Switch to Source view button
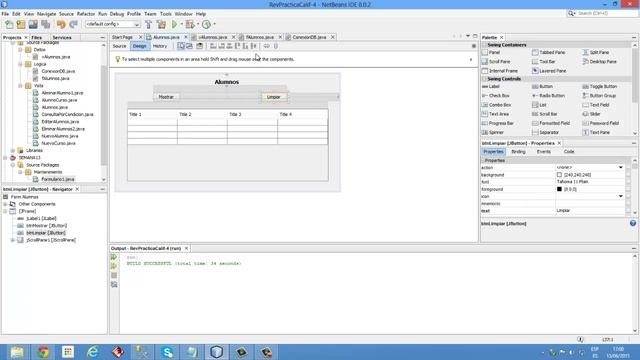Viewport: 640px width, 360px height. (119, 46)
